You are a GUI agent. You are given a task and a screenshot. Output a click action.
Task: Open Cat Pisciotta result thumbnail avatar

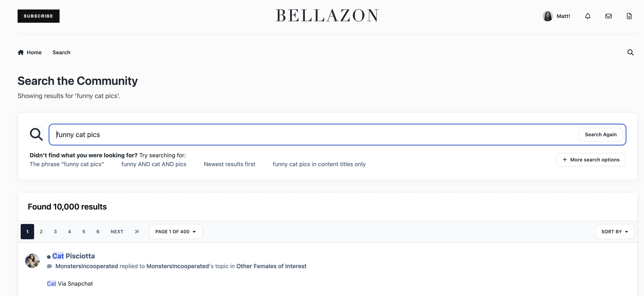point(32,260)
